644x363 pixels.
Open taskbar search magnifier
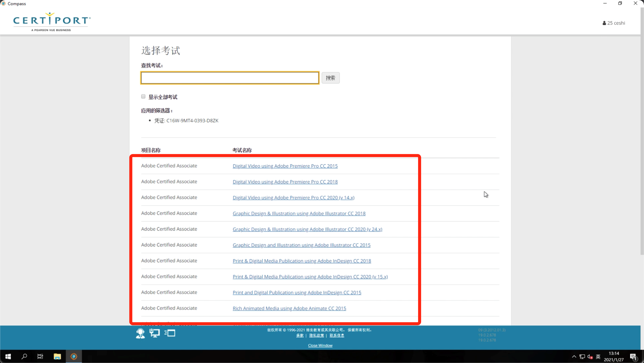click(x=24, y=356)
